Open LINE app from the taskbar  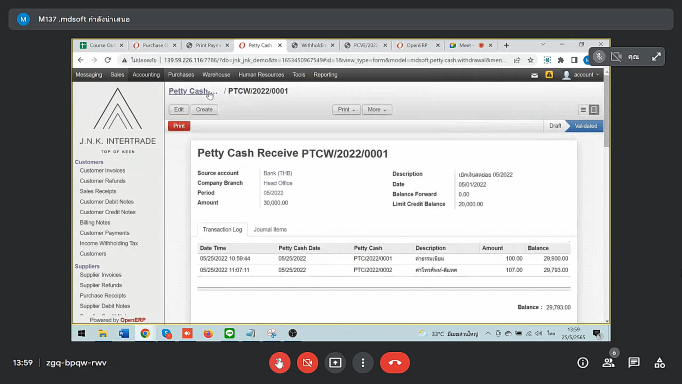pos(229,334)
